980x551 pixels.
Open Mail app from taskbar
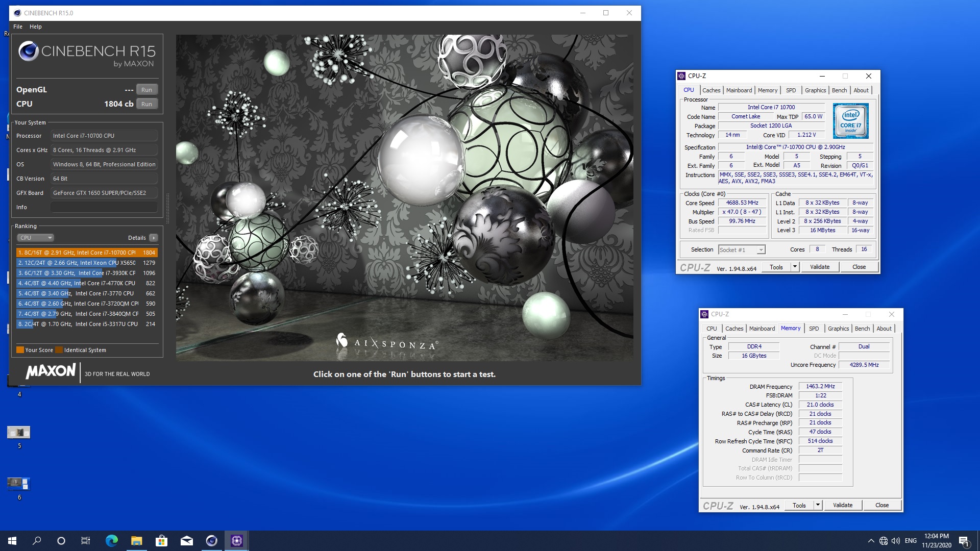pos(186,541)
